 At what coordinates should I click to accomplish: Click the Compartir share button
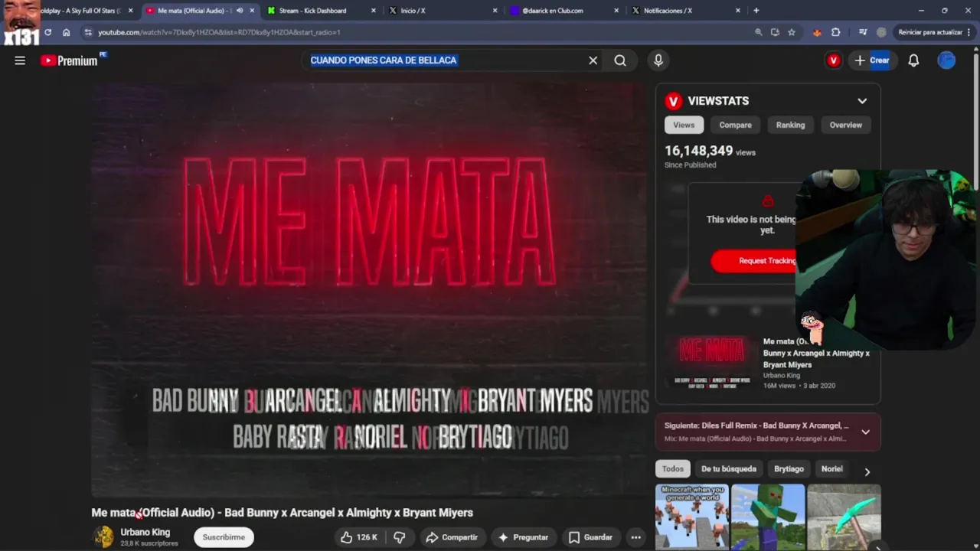coord(452,537)
